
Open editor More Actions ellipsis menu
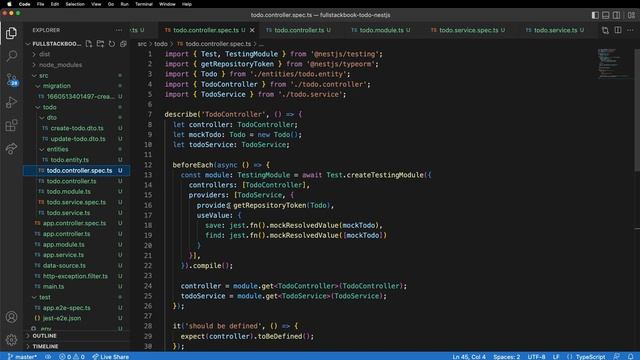point(631,30)
